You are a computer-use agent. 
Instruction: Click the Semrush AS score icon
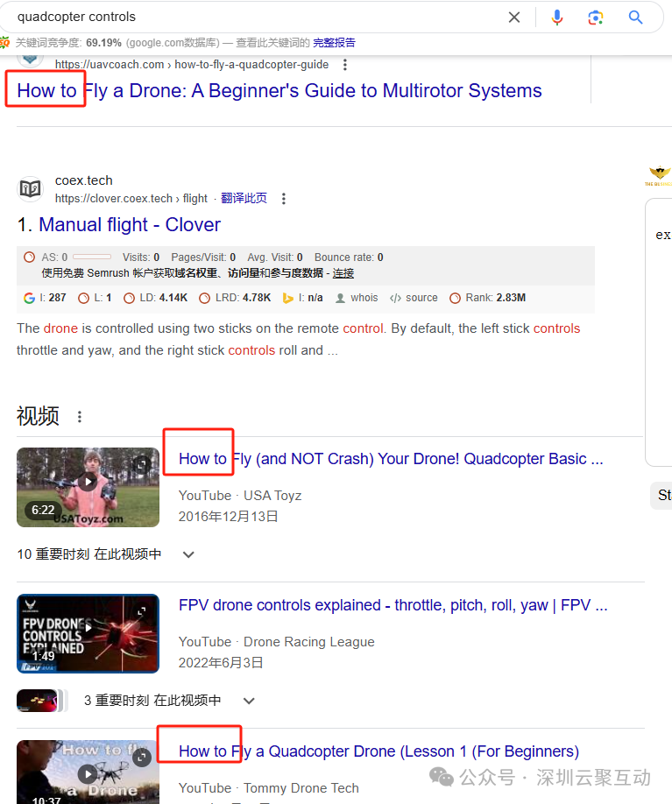30,257
